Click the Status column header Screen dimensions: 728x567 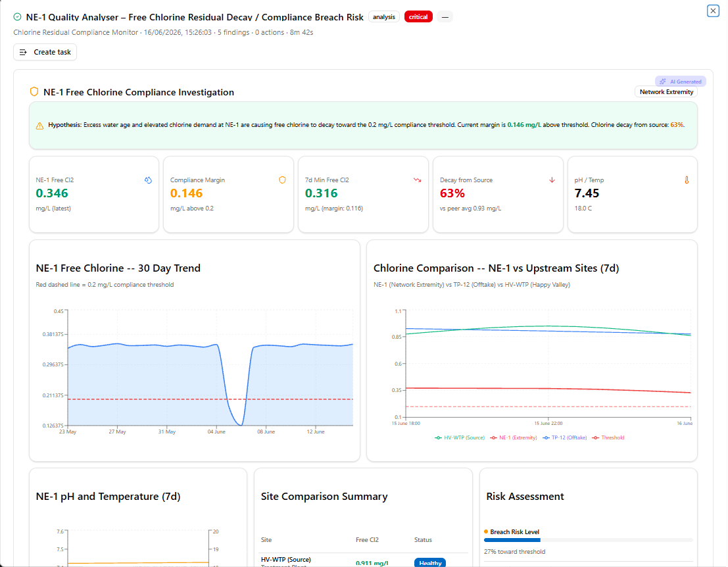(423, 539)
